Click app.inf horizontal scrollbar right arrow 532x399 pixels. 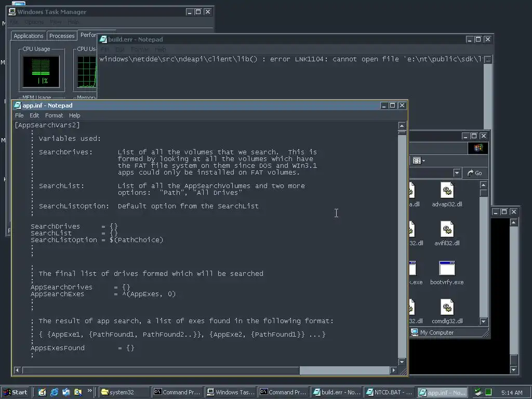tap(394, 370)
